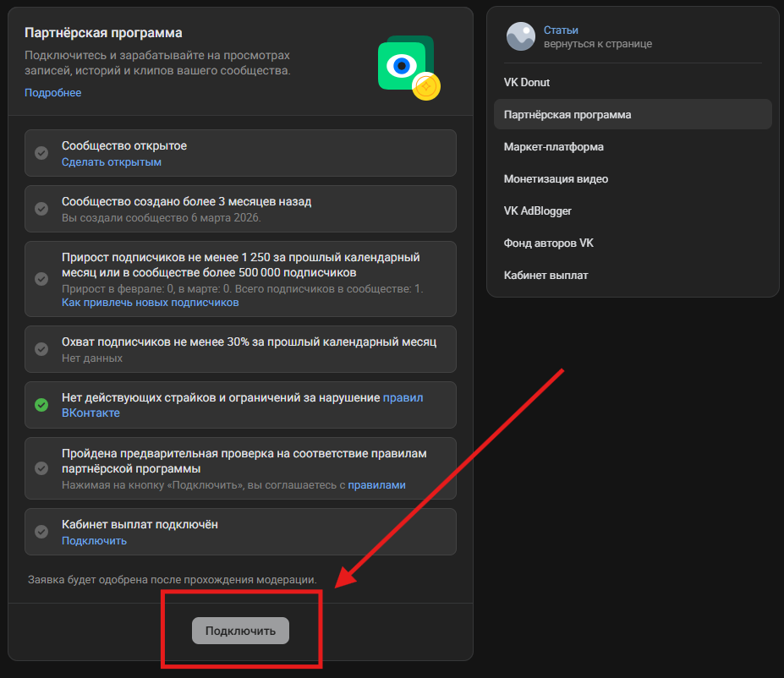Click gray check icon beside Кабинет выплат подключён

click(41, 532)
